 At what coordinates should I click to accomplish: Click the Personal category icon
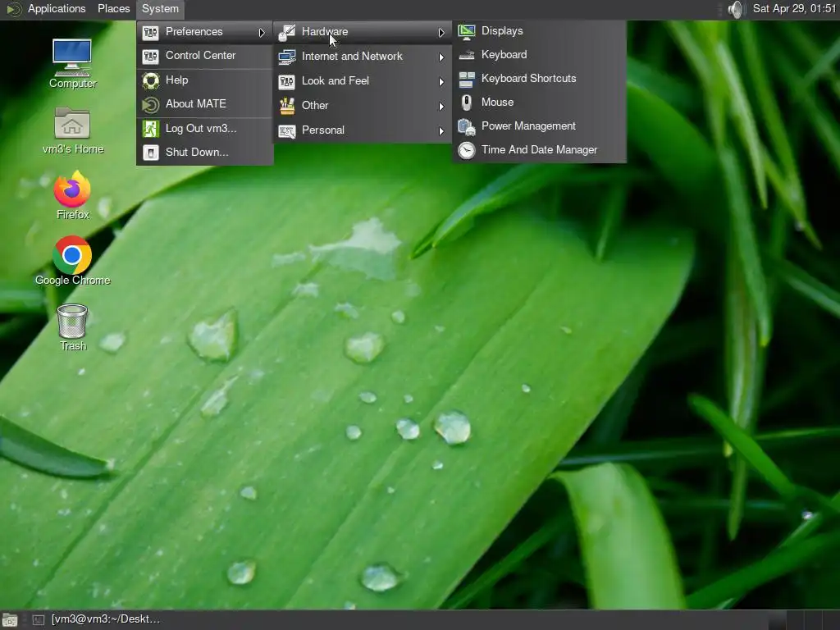(286, 130)
